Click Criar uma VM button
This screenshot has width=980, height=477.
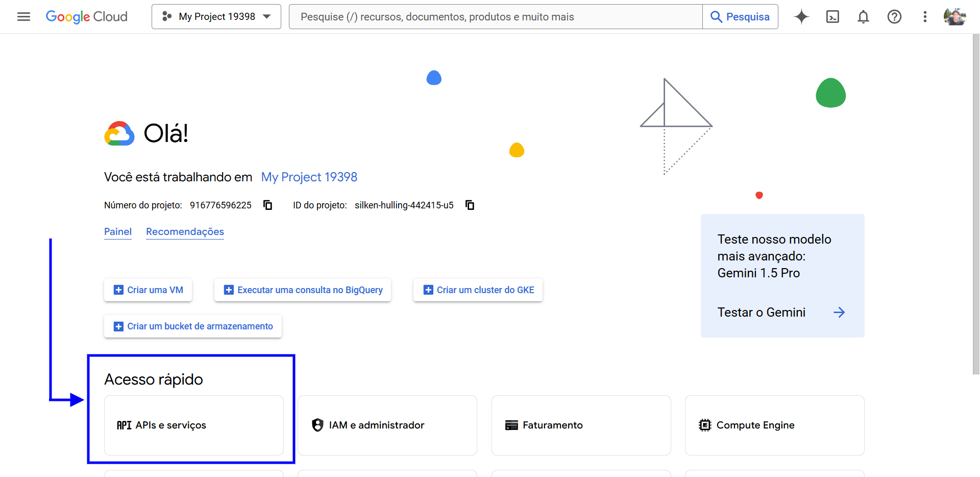(148, 290)
